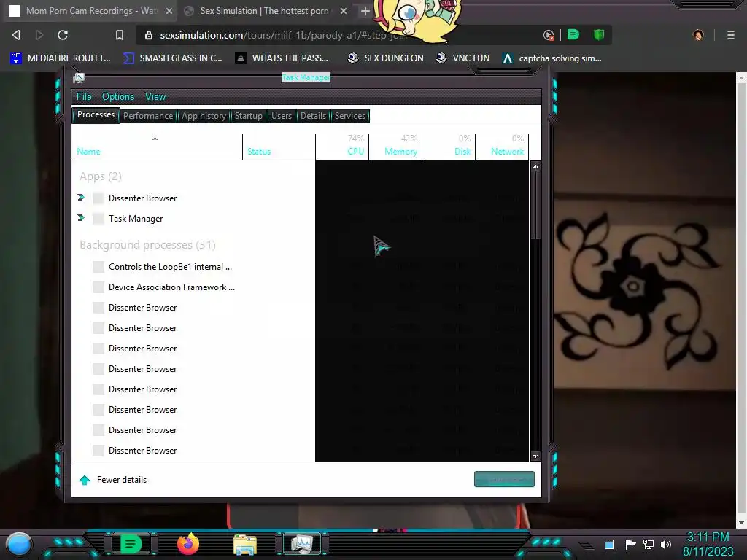The image size is (747, 560).
Task: Click the Task Manager taskbar button
Action: pos(302,544)
